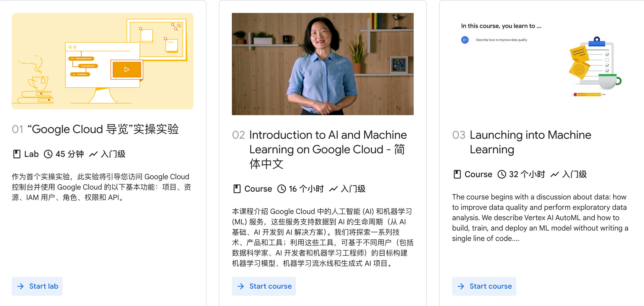
Task: Click Start course for Introduction to AI
Action: click(x=264, y=286)
